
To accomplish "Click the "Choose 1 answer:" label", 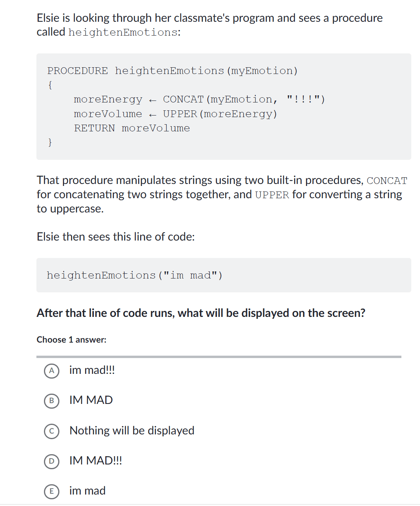I will tap(71, 340).
